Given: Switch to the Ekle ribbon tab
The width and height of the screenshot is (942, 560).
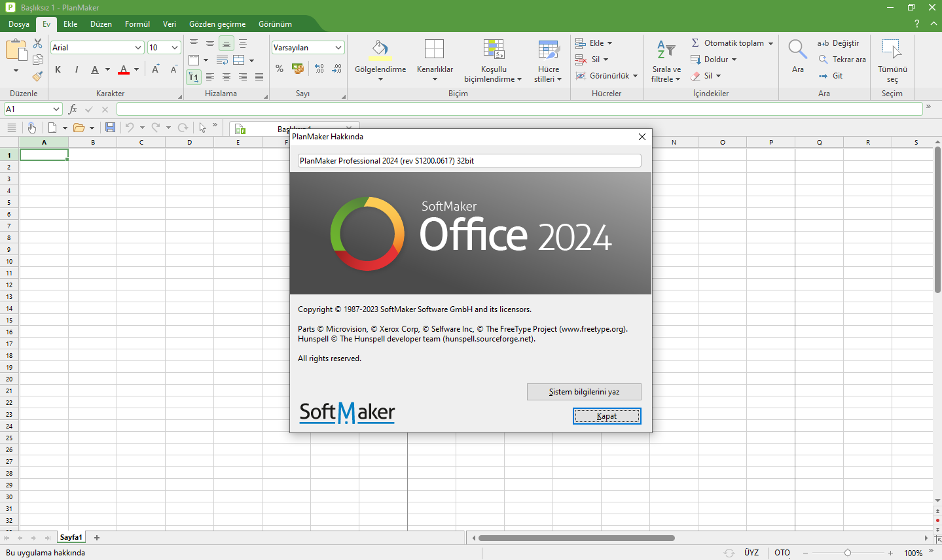Looking at the screenshot, I should (x=71, y=24).
